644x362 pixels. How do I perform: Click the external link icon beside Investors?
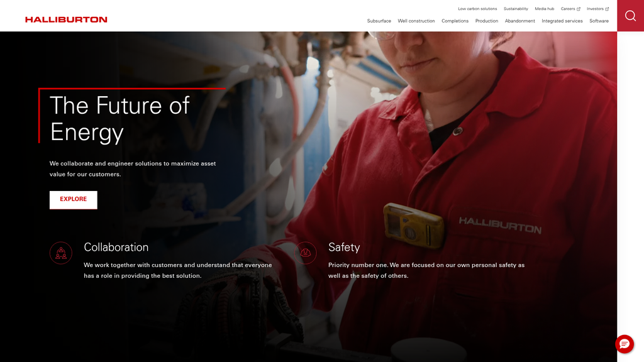pos(607,9)
